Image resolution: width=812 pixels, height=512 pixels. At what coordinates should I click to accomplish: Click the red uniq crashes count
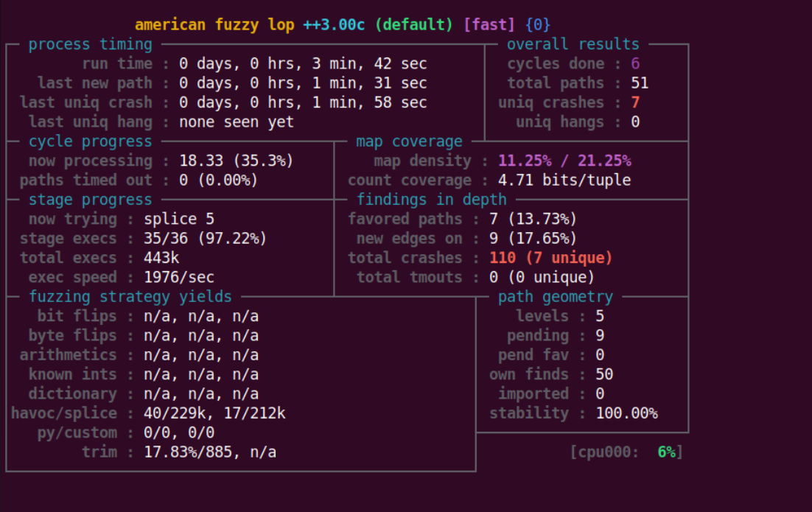635,102
